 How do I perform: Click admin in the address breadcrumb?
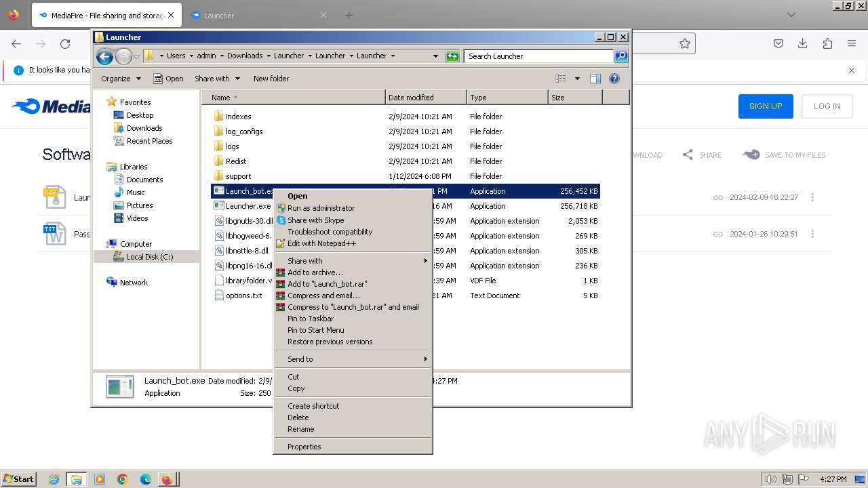(x=206, y=56)
